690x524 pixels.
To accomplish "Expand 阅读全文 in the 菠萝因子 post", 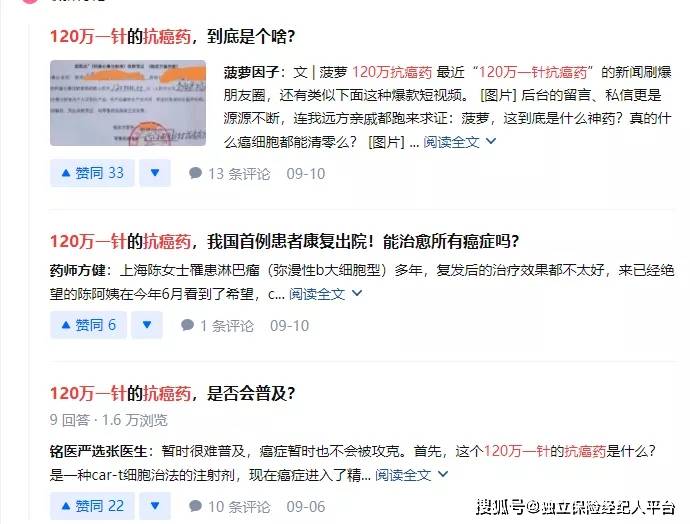I will click(459, 142).
